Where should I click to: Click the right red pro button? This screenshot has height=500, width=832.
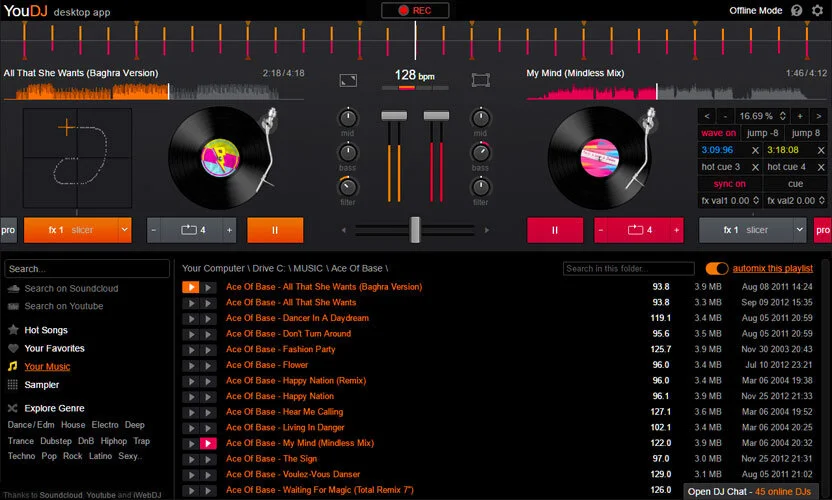[x=822, y=230]
